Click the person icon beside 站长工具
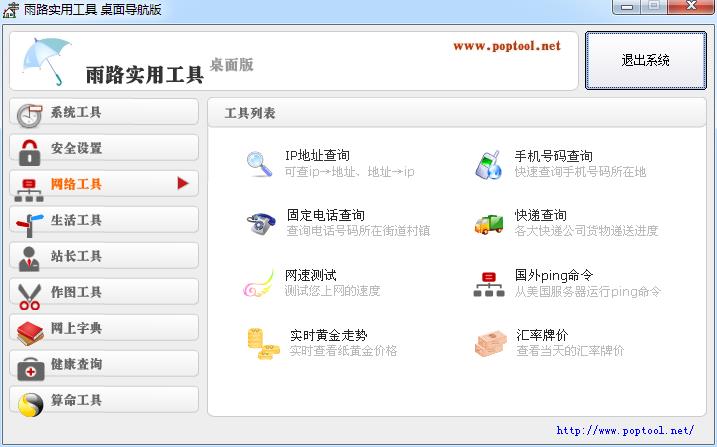Image resolution: width=717 pixels, height=447 pixels. [29, 259]
